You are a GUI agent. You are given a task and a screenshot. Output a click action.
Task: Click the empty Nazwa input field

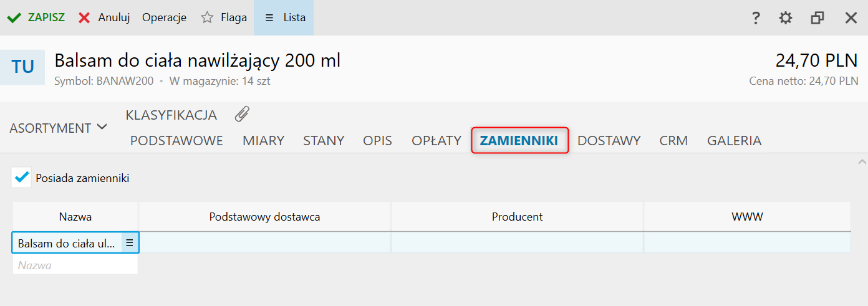click(75, 265)
